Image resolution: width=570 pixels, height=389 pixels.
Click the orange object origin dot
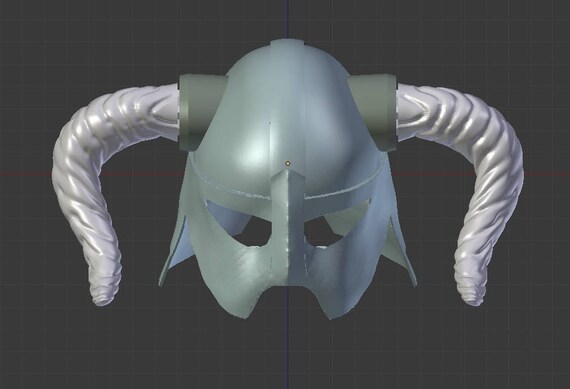pos(288,163)
